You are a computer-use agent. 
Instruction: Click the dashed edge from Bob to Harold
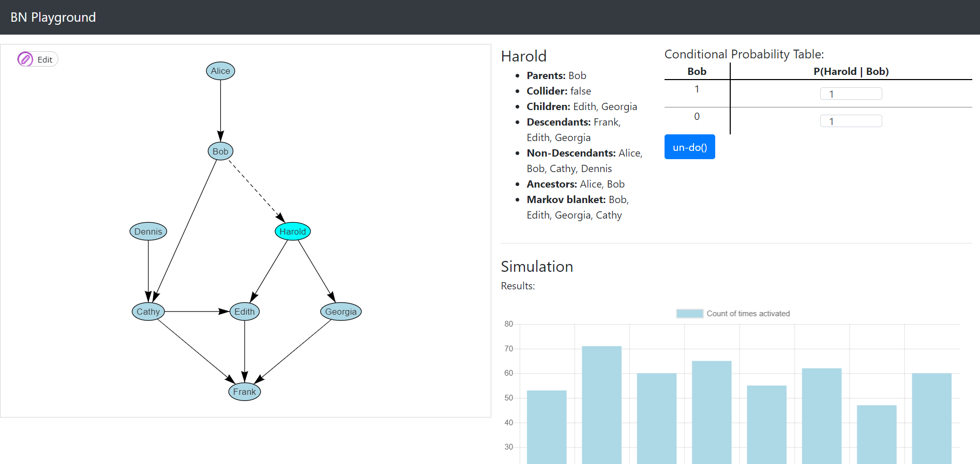coord(257,191)
